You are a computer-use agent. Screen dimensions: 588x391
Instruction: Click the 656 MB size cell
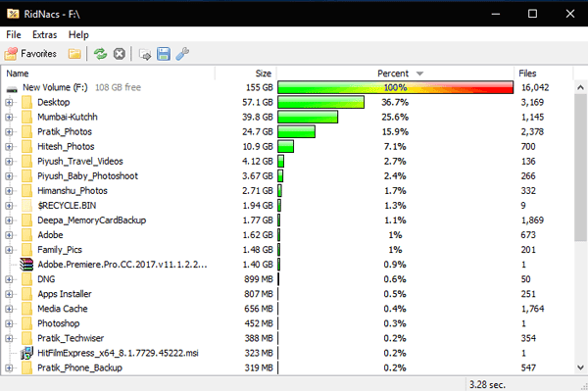pyautogui.click(x=259, y=309)
